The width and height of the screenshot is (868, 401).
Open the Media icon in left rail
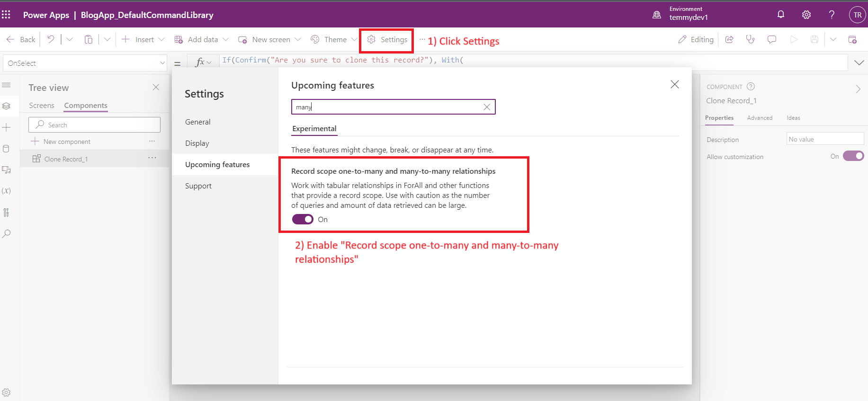[x=6, y=169]
